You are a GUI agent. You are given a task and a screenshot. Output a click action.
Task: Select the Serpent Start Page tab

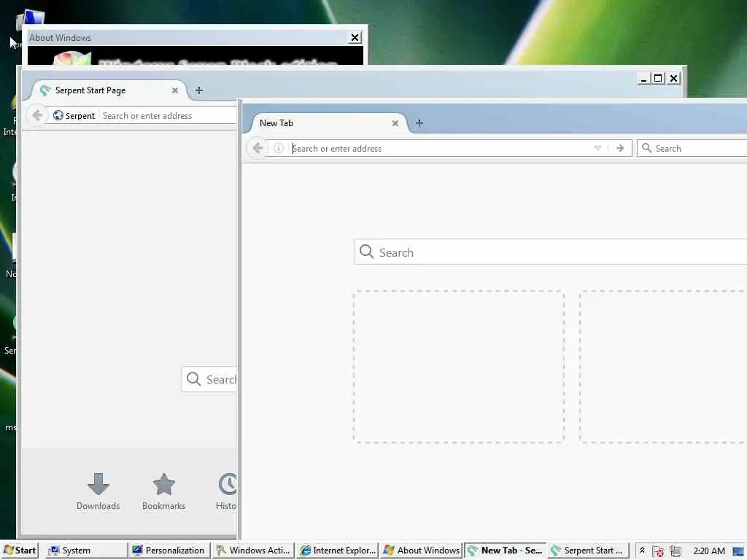coord(109,90)
